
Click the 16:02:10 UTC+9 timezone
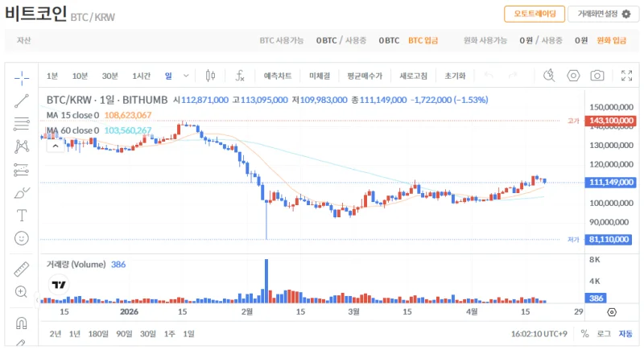click(539, 334)
